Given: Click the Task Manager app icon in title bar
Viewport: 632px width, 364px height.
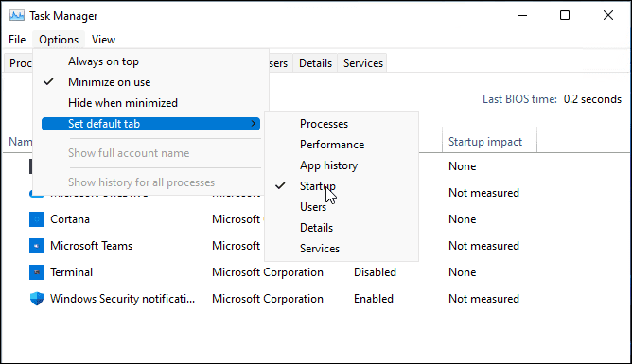Looking at the screenshot, I should 16,16.
